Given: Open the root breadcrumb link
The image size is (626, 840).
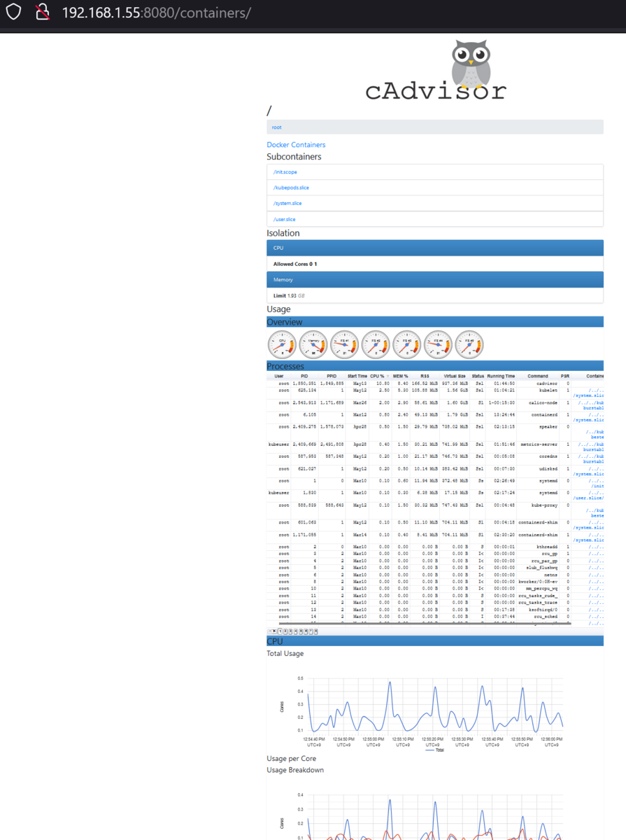Looking at the screenshot, I should pyautogui.click(x=277, y=127).
